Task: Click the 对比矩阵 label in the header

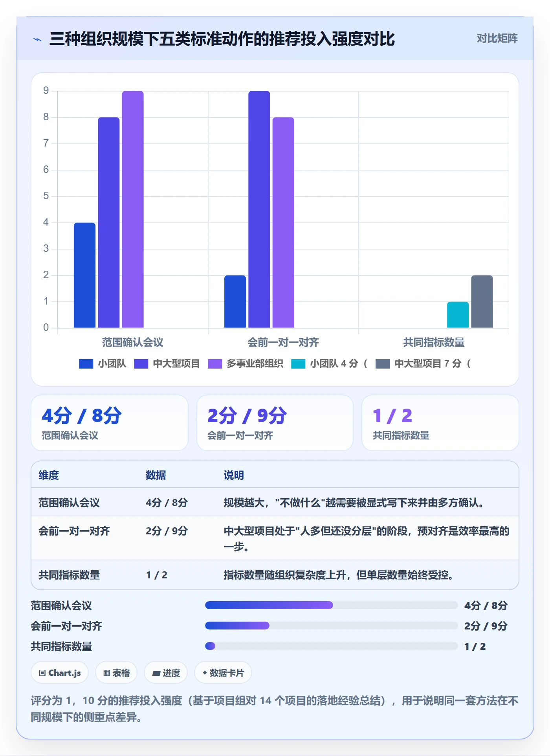Action: (x=497, y=39)
